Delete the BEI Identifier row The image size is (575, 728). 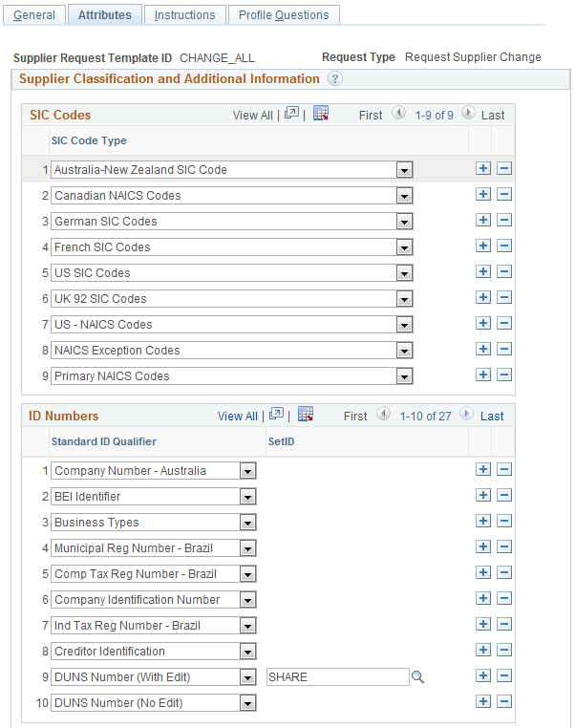point(504,495)
